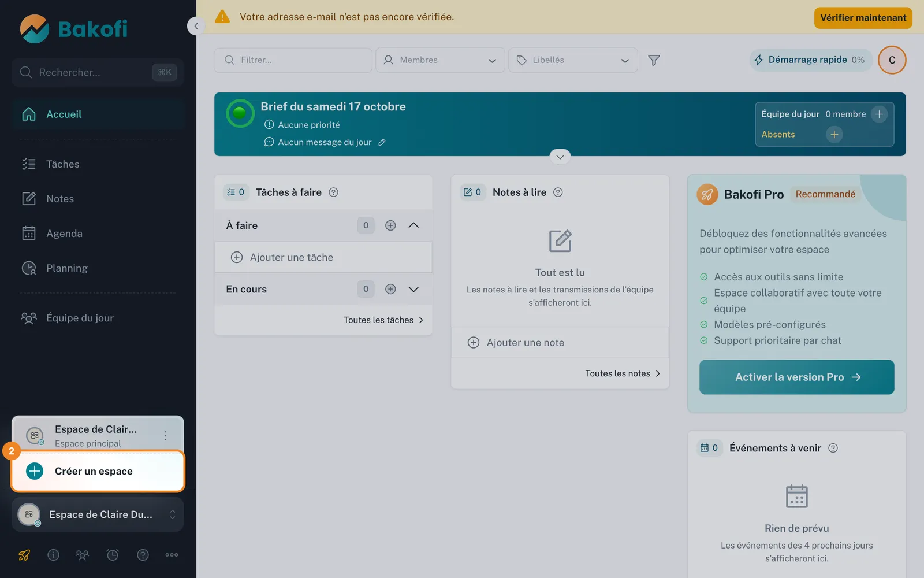The height and width of the screenshot is (578, 924).
Task: Add task to En cours section
Action: point(390,289)
